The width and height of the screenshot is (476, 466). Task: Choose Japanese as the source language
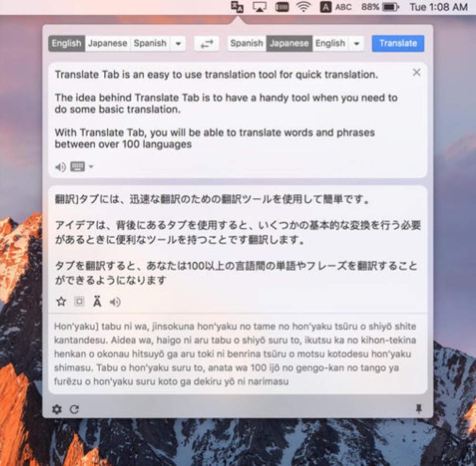point(108,44)
